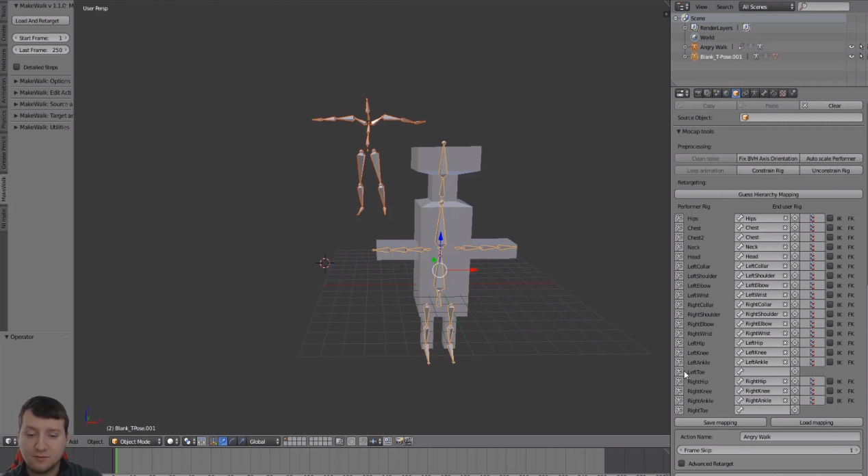Expand the RenderLayers outliner tree
The height and width of the screenshot is (476, 868).
685,28
